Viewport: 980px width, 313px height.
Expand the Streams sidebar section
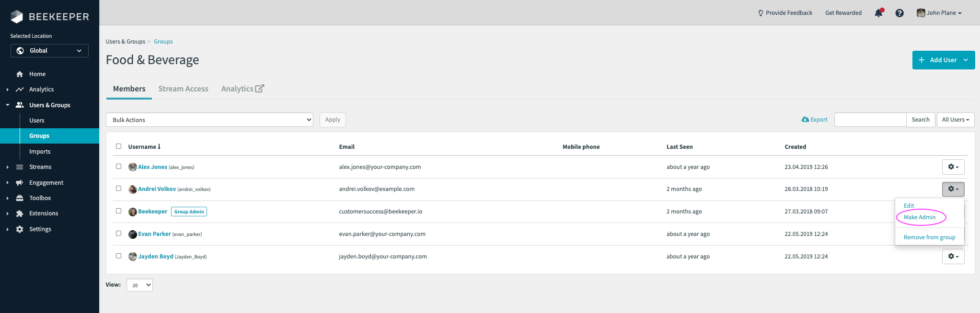[x=8, y=167]
